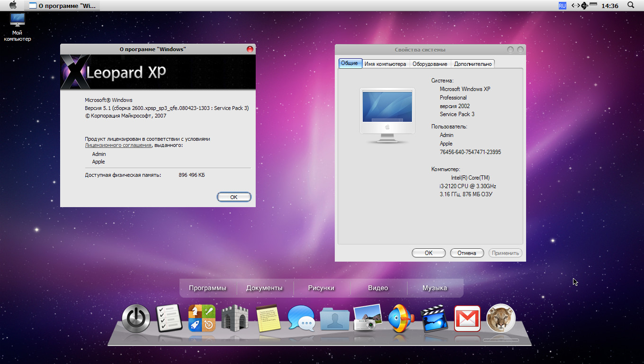The width and height of the screenshot is (644, 364).
Task: Click the Apple logo menu
Action: [13, 6]
